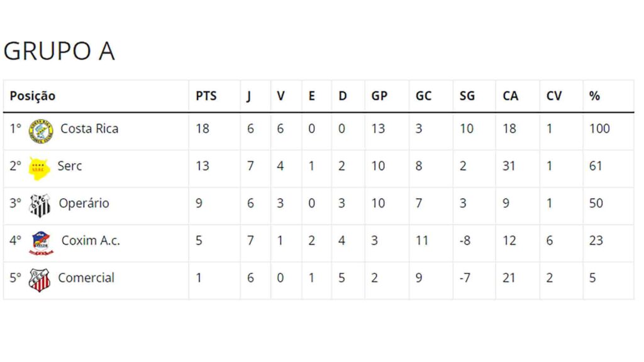Click the Comercial red-striped crest

click(39, 279)
